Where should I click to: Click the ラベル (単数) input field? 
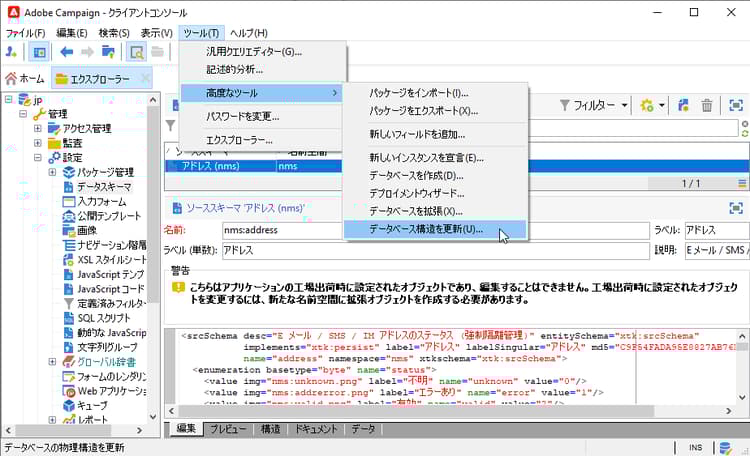point(436,251)
